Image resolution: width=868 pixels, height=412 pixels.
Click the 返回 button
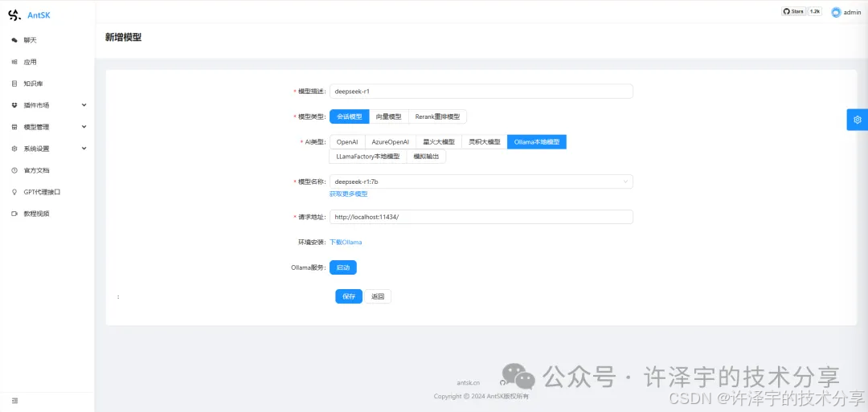coord(378,296)
